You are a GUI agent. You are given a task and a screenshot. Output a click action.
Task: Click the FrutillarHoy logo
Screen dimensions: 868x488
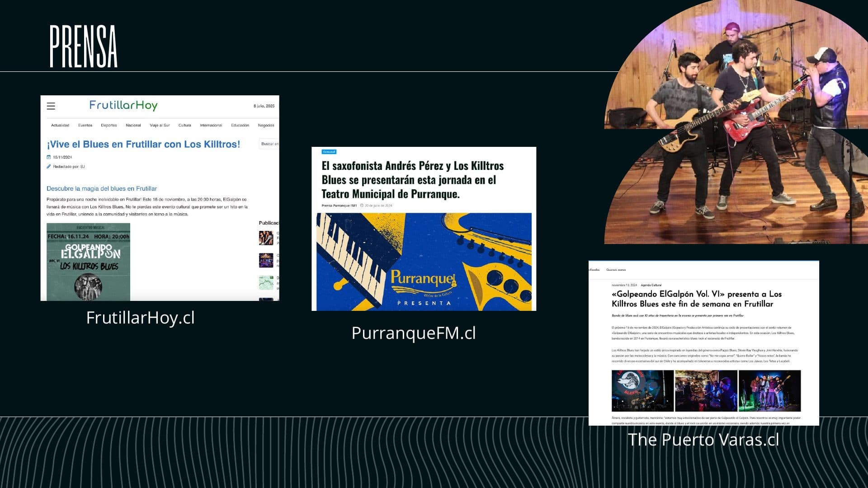point(123,106)
